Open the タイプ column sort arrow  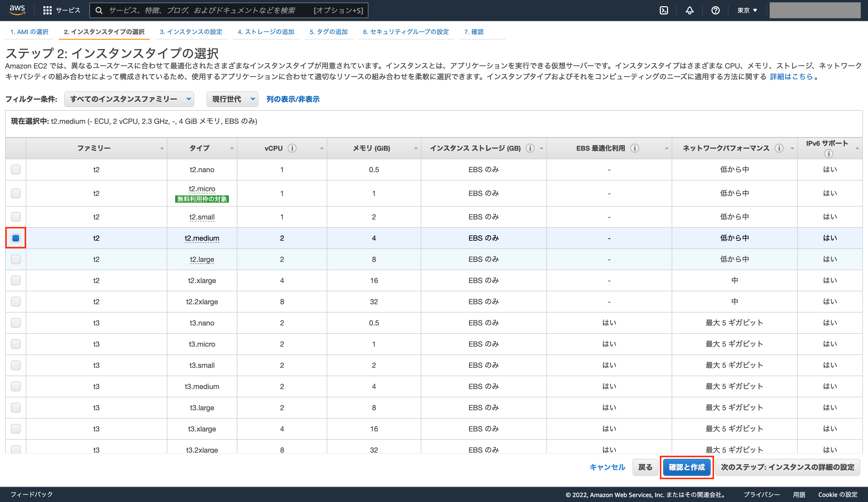tap(232, 149)
